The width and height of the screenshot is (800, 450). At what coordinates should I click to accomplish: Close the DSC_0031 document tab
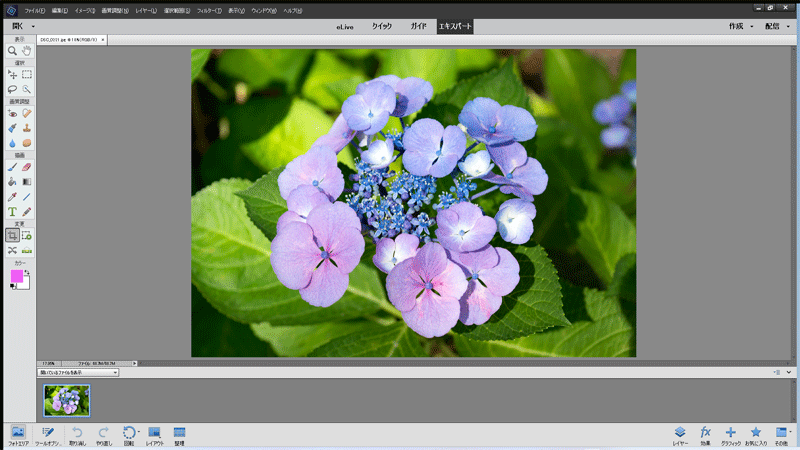(x=103, y=40)
